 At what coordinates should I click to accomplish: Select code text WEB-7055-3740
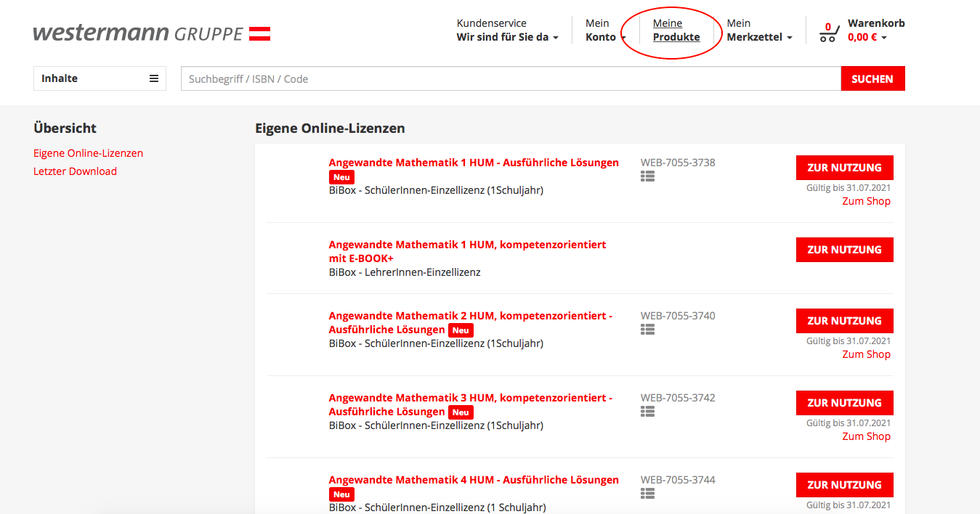pos(678,316)
